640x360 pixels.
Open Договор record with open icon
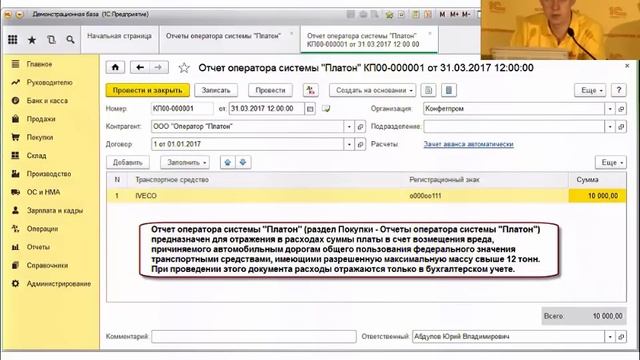360,144
